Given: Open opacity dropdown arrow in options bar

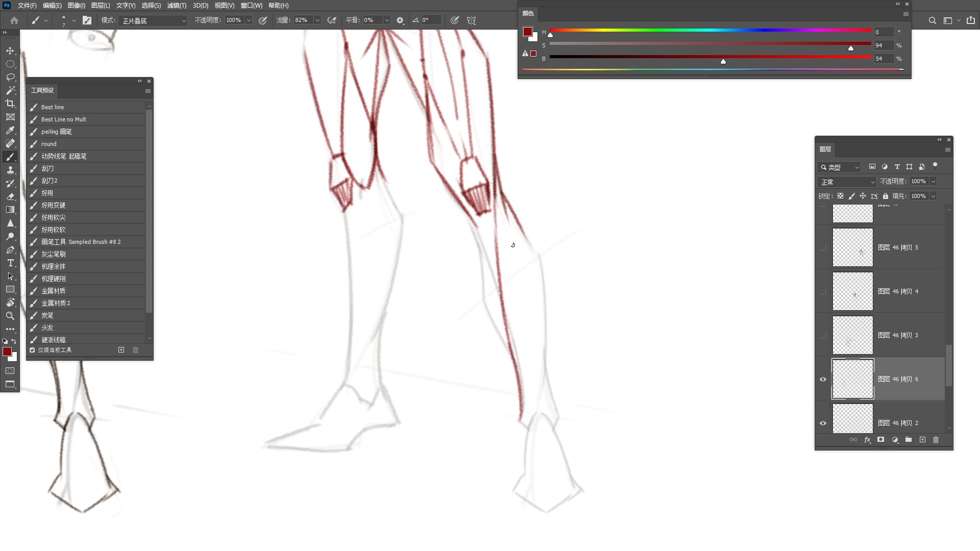Looking at the screenshot, I should click(x=249, y=20).
